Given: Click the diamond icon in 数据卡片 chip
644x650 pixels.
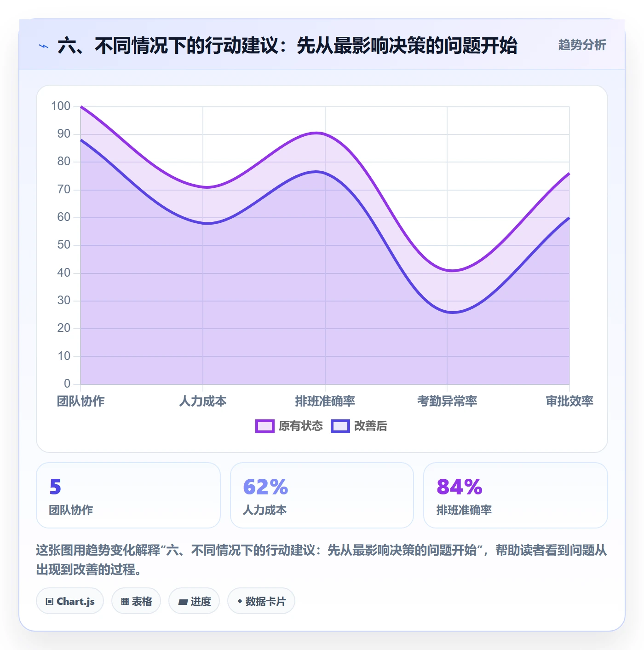Looking at the screenshot, I should coord(240,601).
